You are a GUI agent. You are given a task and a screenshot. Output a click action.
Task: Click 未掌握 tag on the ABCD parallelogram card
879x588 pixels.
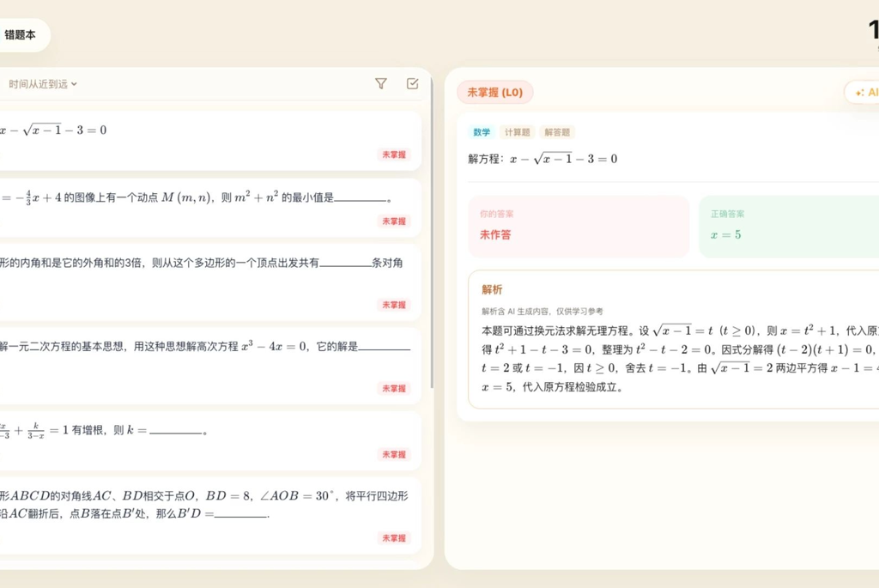pos(393,538)
